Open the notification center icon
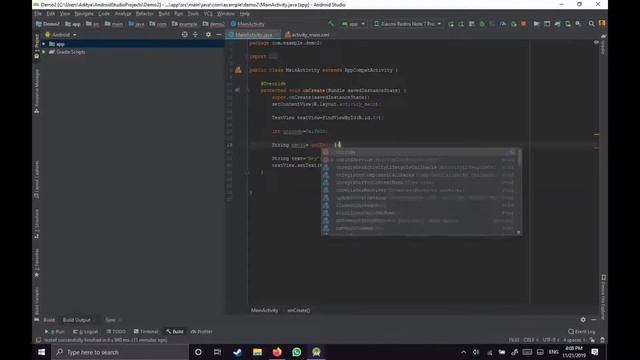 pyautogui.click(x=595, y=352)
